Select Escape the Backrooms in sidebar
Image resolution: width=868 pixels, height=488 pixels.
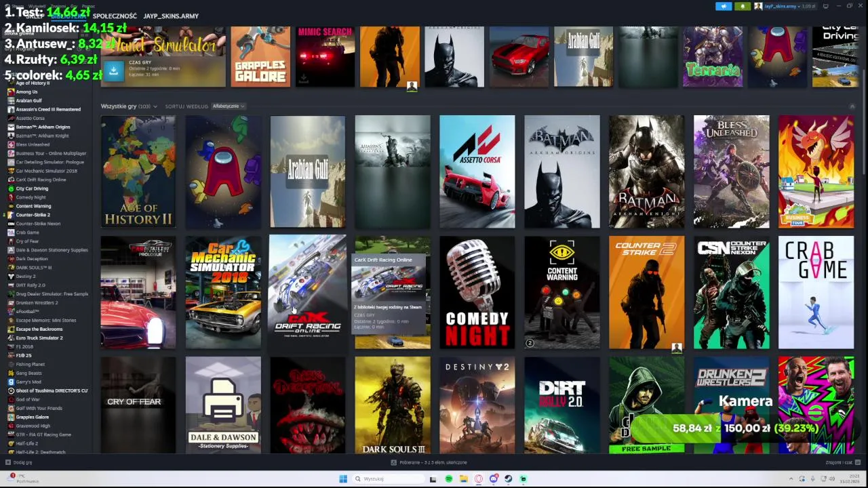pyautogui.click(x=39, y=329)
